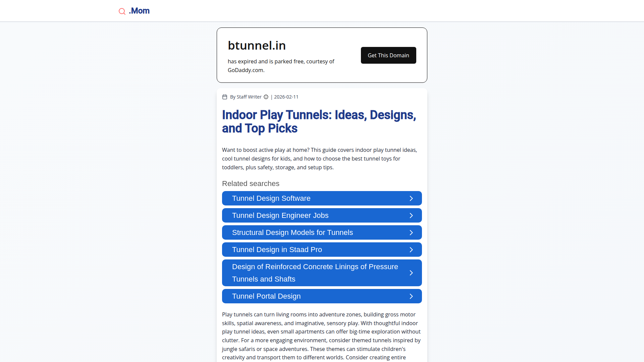
Task: Click paragraph starting Play tunnels can turn
Action: [x=321, y=336]
